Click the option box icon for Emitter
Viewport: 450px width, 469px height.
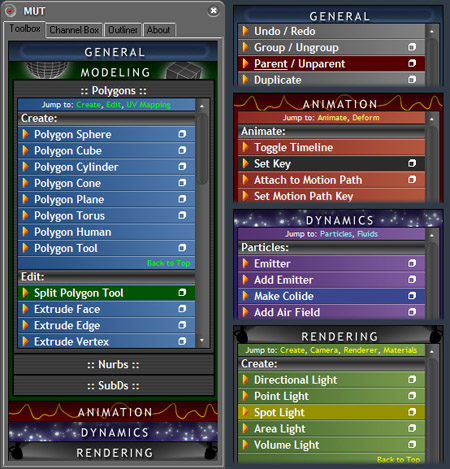tap(412, 263)
